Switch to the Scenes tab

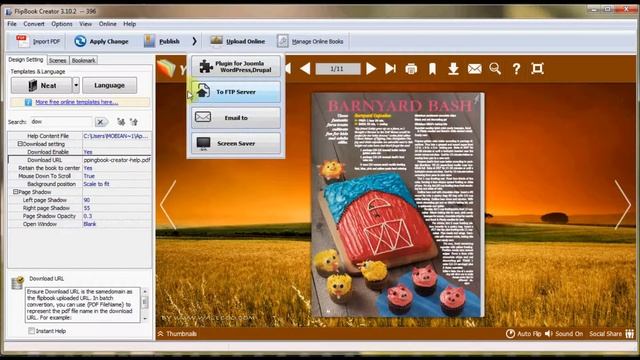[x=58, y=60]
